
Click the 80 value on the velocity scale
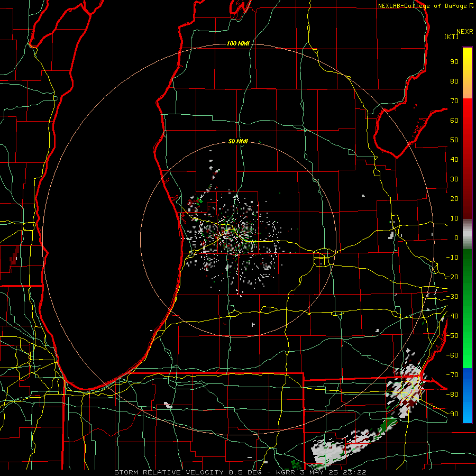(454, 81)
